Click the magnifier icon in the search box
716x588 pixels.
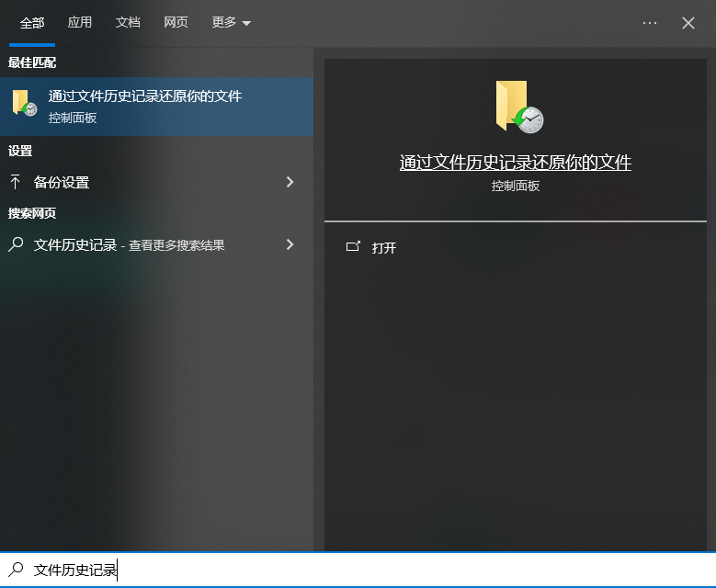(16, 570)
